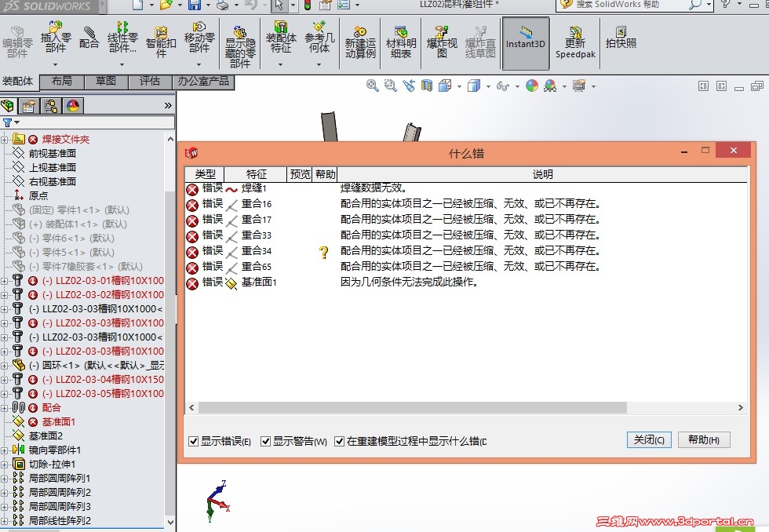The width and height of the screenshot is (769, 532).
Task: Select the 基准面1 error row in the dialog
Action: [466, 282]
